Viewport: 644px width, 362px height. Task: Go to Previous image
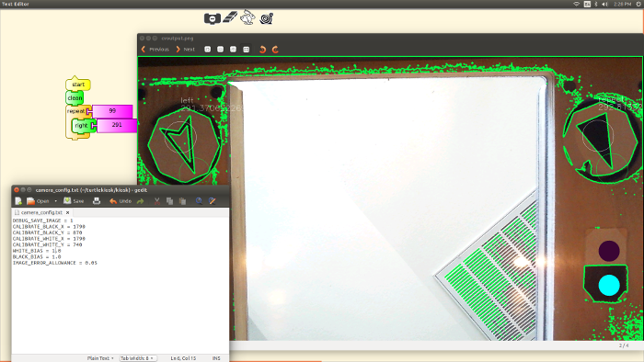pyautogui.click(x=155, y=50)
